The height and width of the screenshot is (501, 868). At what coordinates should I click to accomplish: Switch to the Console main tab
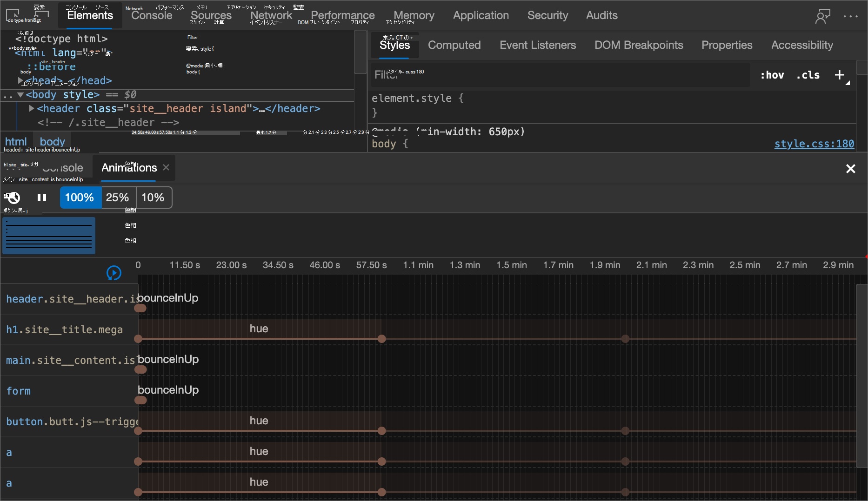coord(152,15)
